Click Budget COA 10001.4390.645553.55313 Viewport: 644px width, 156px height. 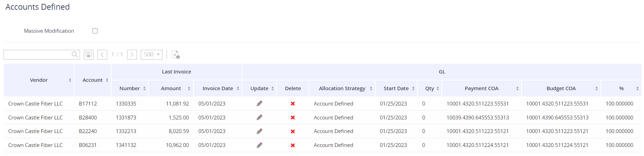pyautogui.click(x=557, y=118)
